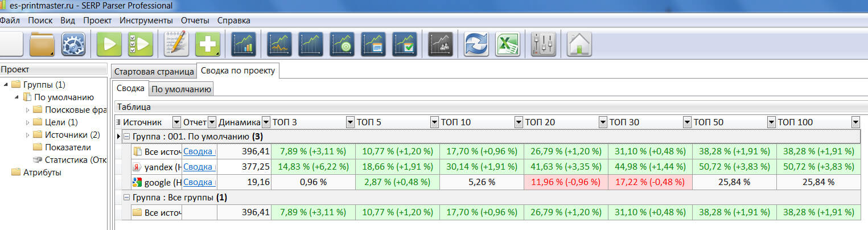The width and height of the screenshot is (868, 230).
Task: Open ТОП 3 column filter dropdown
Action: pyautogui.click(x=350, y=122)
